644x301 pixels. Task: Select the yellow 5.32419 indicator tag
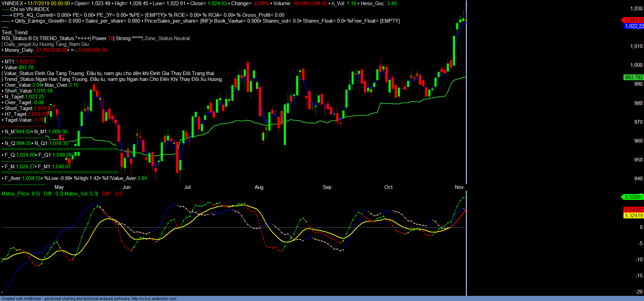[x=634, y=216]
